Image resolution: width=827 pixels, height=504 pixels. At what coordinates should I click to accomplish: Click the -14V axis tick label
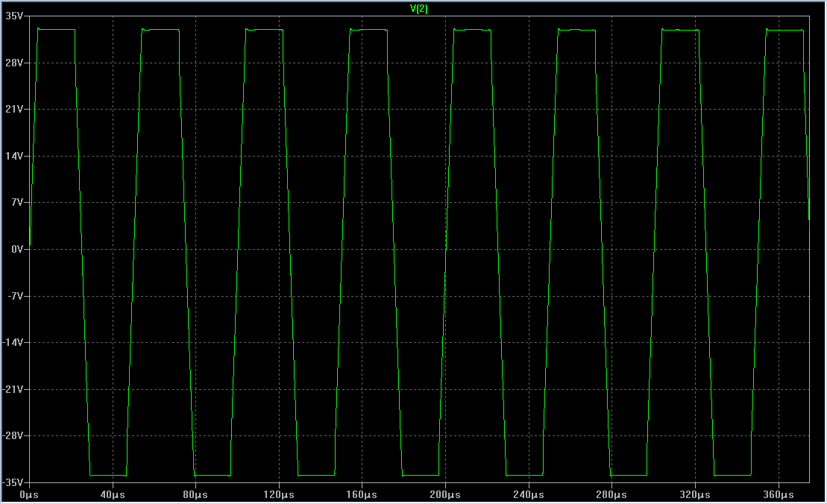coord(13,343)
